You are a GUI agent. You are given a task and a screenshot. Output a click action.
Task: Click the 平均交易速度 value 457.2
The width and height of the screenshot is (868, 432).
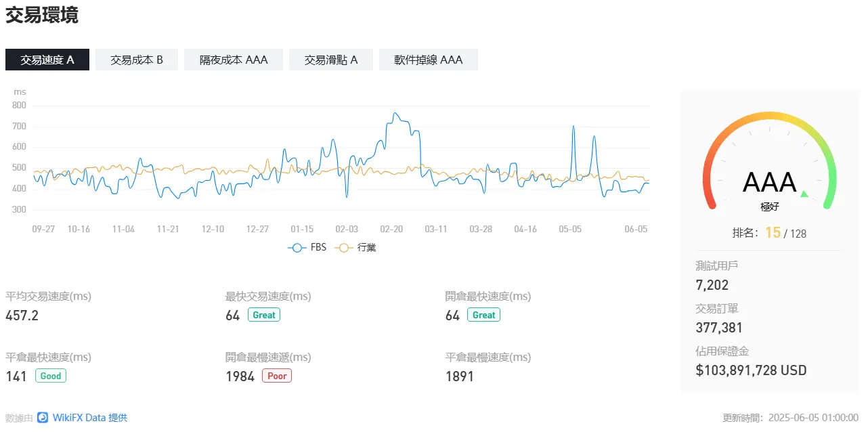point(22,316)
